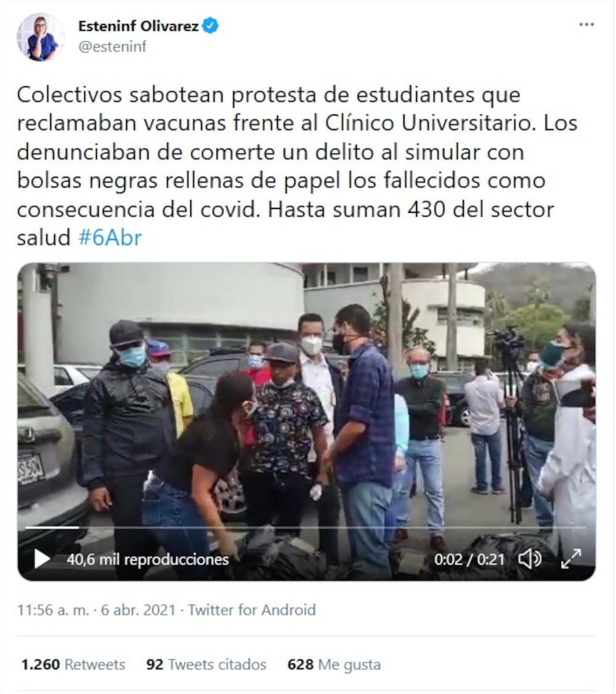Mute the video with the speaker icon
Screen dimensions: 616x694
(x=530, y=559)
